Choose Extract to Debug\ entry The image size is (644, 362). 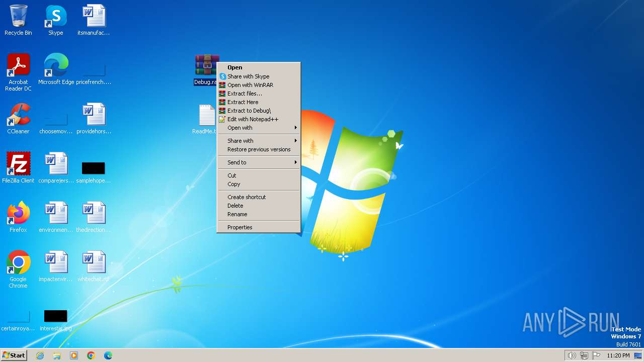coord(259,111)
